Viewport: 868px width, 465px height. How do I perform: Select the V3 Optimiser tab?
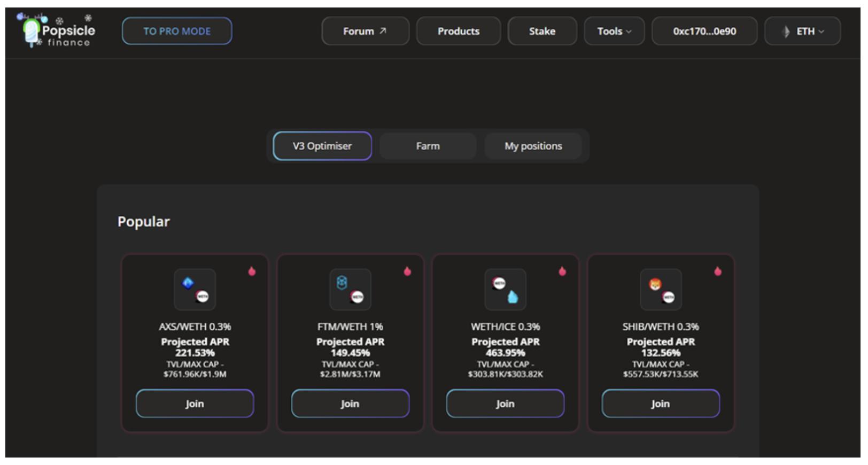click(x=322, y=146)
